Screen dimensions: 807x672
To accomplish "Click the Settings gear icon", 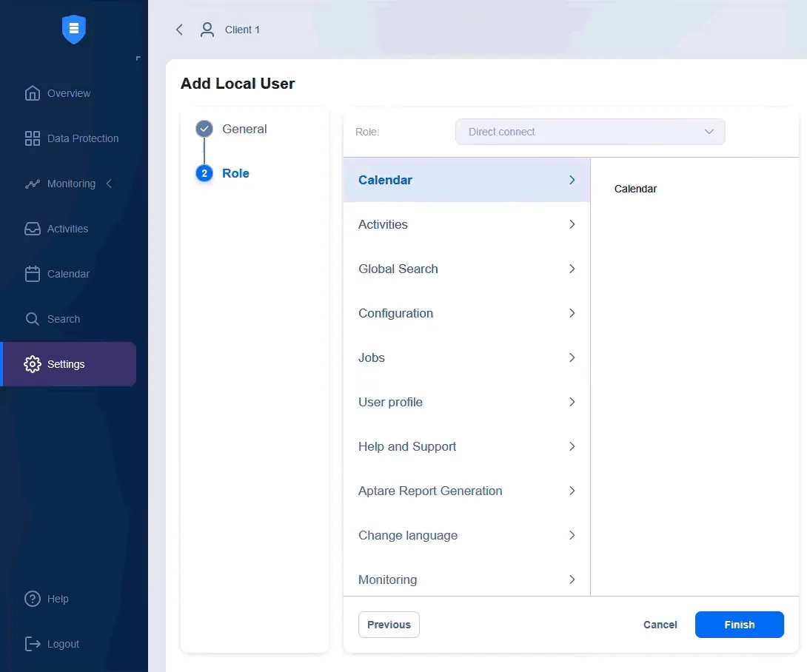I will 33,364.
